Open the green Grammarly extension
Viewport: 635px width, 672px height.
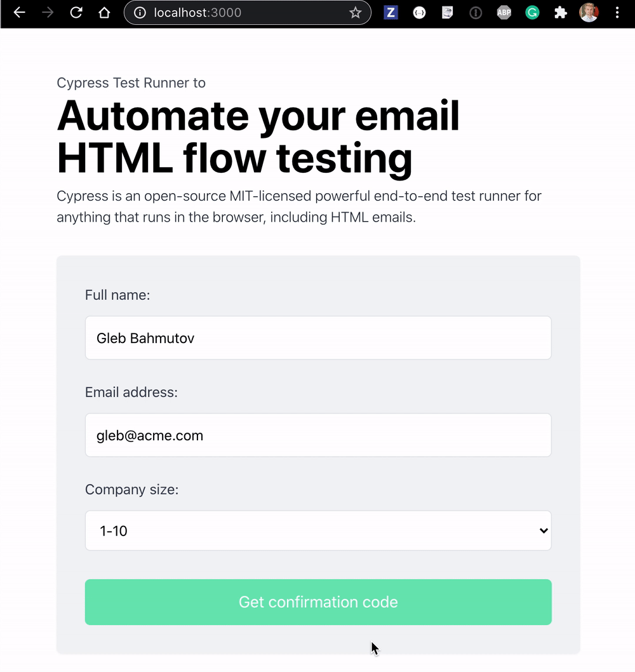click(532, 13)
